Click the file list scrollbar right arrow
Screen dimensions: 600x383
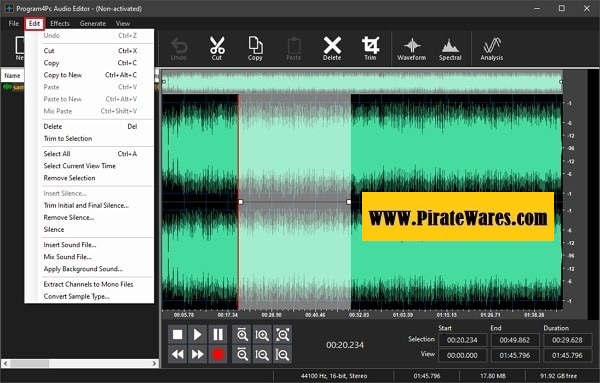[155, 363]
